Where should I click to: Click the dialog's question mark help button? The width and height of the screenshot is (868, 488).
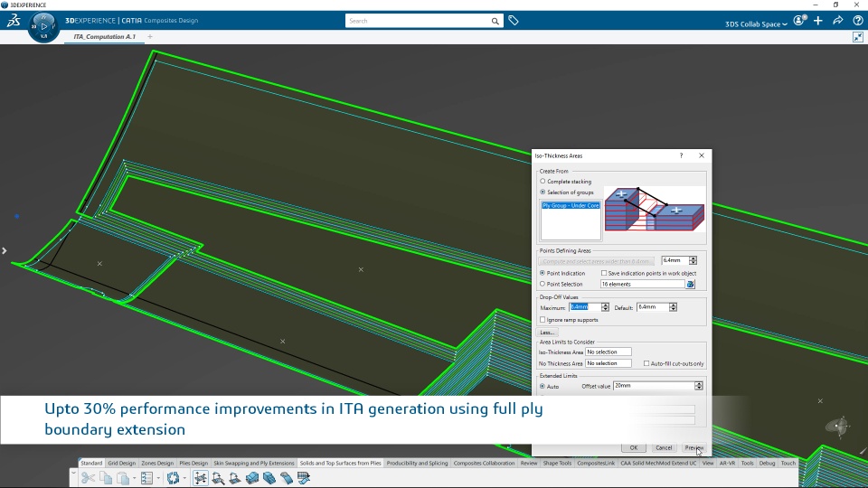coord(681,155)
